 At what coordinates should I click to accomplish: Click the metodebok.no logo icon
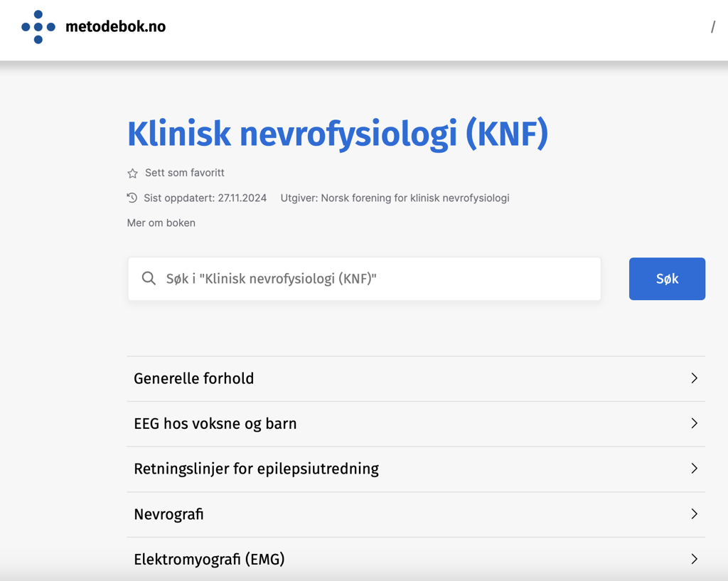pyautogui.click(x=37, y=26)
